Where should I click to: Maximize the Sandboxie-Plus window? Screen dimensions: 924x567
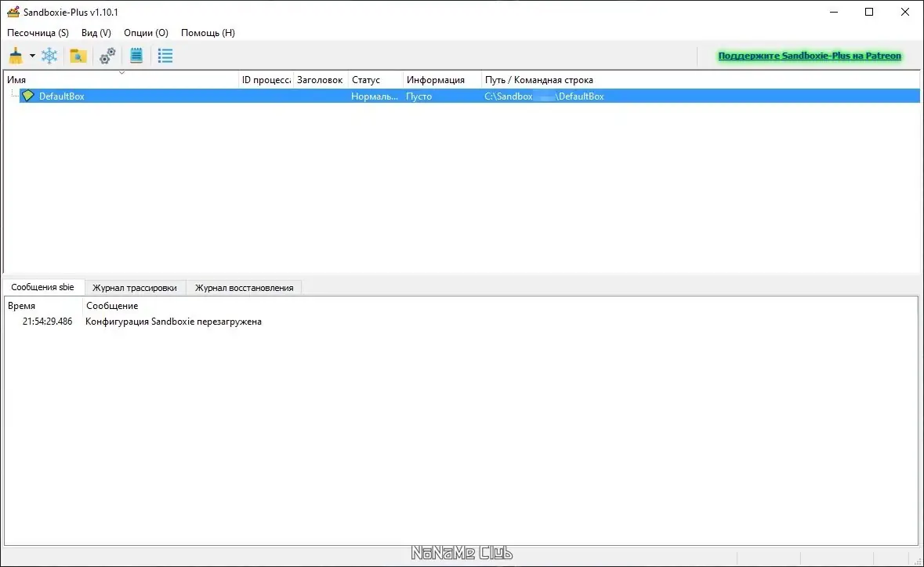pyautogui.click(x=869, y=12)
